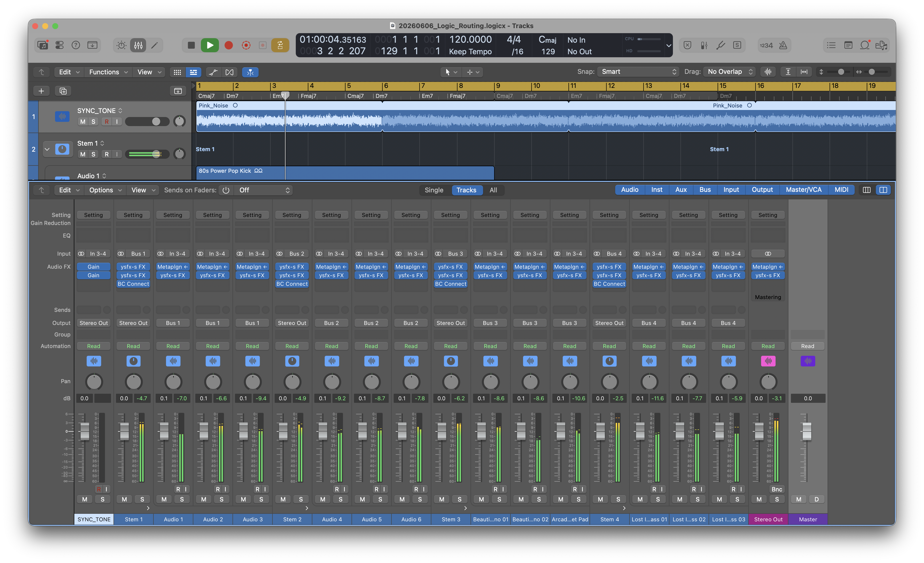The width and height of the screenshot is (924, 563).
Task: Toggle the Aux channel filter button
Action: (x=681, y=190)
